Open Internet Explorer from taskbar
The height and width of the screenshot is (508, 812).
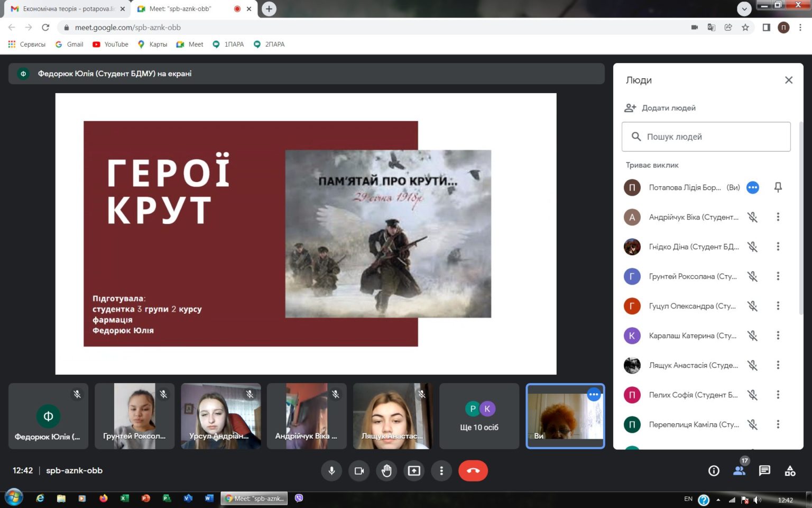click(40, 498)
